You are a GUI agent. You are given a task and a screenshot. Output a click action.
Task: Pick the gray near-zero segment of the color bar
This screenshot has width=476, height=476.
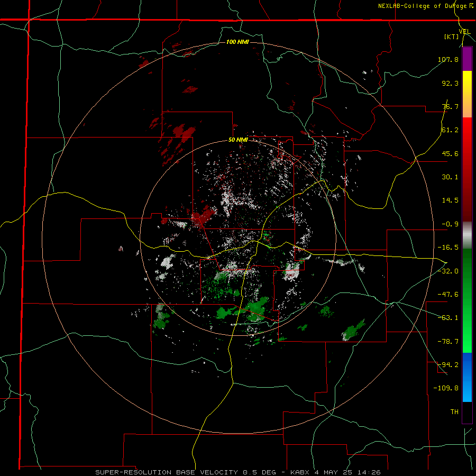click(x=467, y=235)
